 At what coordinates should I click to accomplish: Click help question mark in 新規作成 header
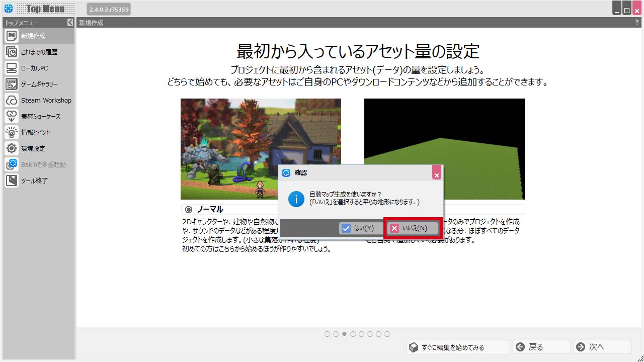(636, 23)
